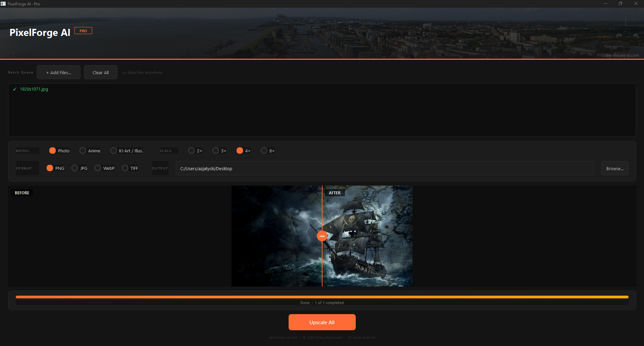Click the green checkmark next to 1920x1071.jpg
Viewport: 644px width, 346px height.
[x=15, y=89]
